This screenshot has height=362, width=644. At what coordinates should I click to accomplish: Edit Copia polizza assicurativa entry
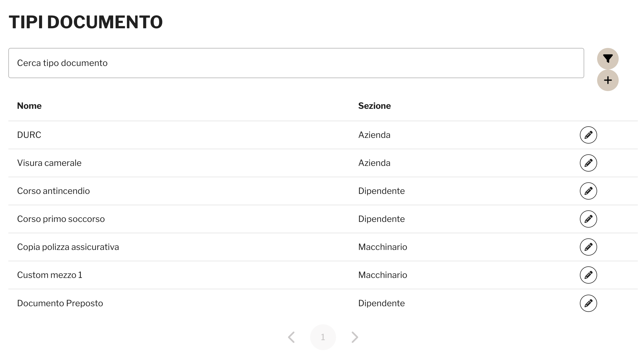click(588, 247)
